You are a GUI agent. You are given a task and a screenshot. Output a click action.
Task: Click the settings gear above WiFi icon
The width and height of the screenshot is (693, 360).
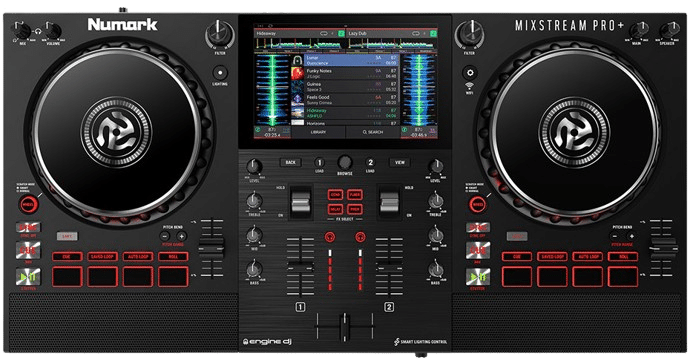click(469, 72)
